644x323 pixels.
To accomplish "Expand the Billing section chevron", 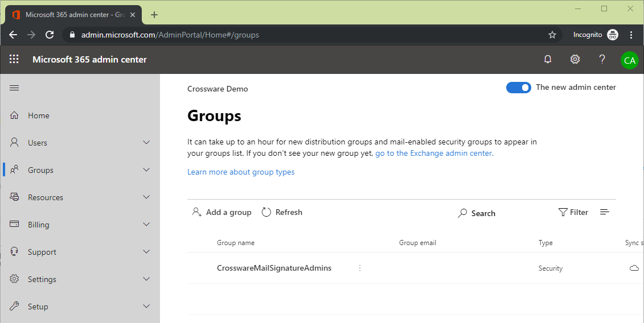I will click(x=146, y=224).
